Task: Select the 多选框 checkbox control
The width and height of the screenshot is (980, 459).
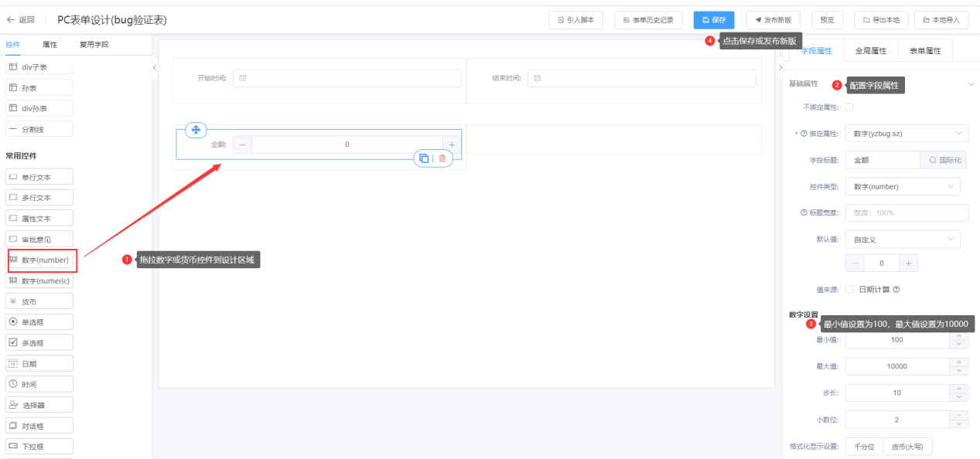Action: tap(39, 342)
